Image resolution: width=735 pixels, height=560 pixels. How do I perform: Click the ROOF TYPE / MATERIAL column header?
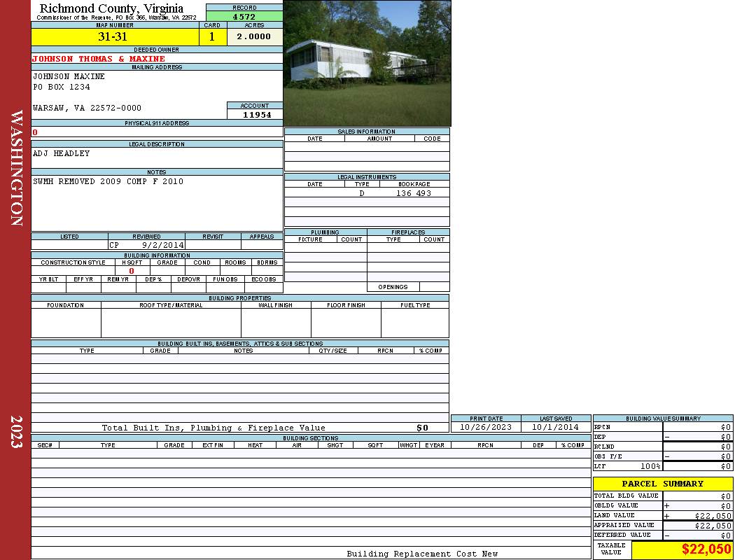171,305
